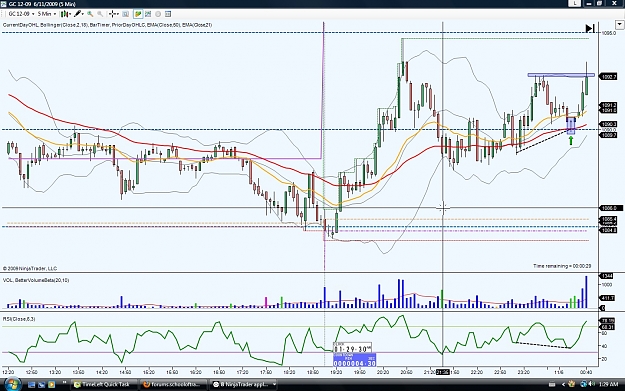Expand the quick launch overflow chevron
Viewport: 625px width, 391px height.
pos(64,383)
